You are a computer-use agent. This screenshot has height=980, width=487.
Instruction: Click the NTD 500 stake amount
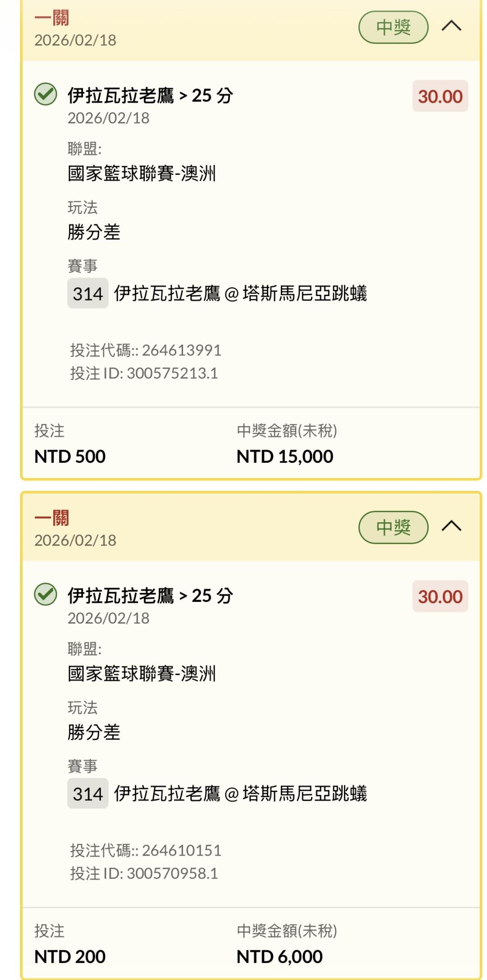pos(70,456)
